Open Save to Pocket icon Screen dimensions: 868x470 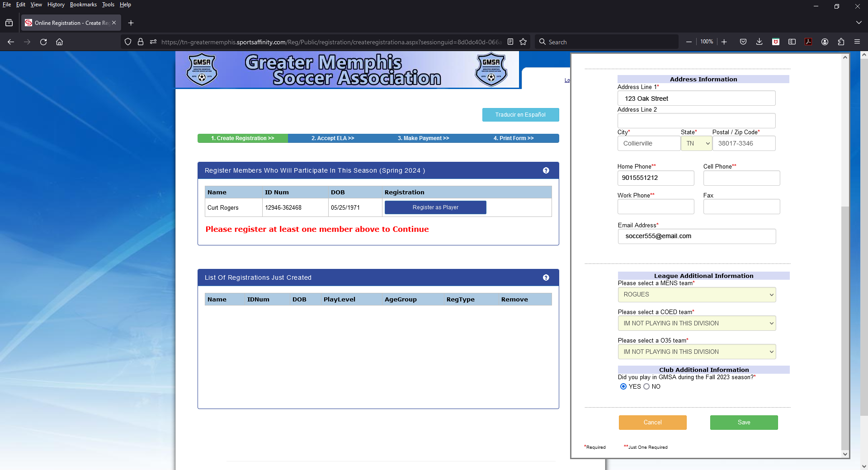tap(743, 42)
